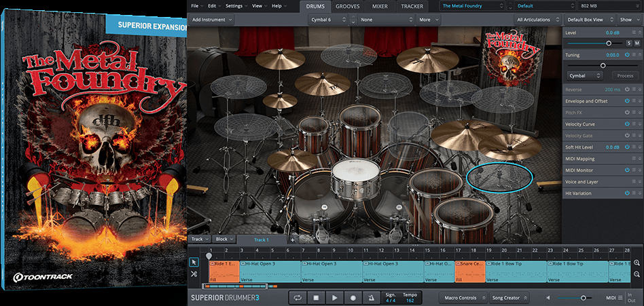
Task: Open the Settings menu
Action: (x=236, y=6)
